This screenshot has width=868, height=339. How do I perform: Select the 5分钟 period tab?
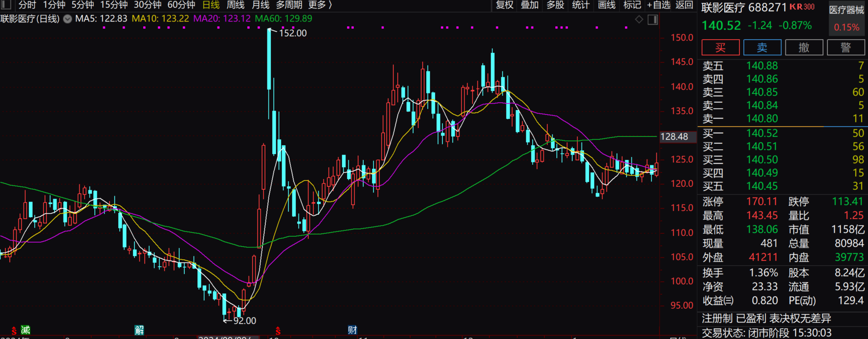[83, 5]
